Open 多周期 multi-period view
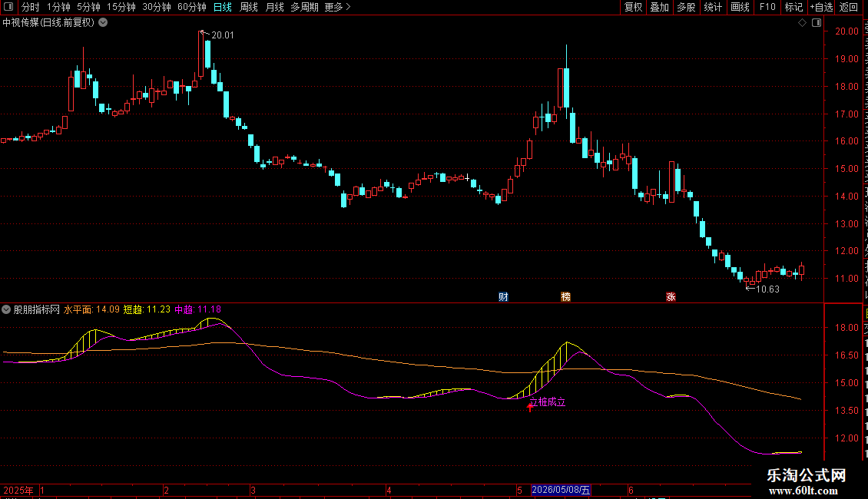 tap(304, 7)
